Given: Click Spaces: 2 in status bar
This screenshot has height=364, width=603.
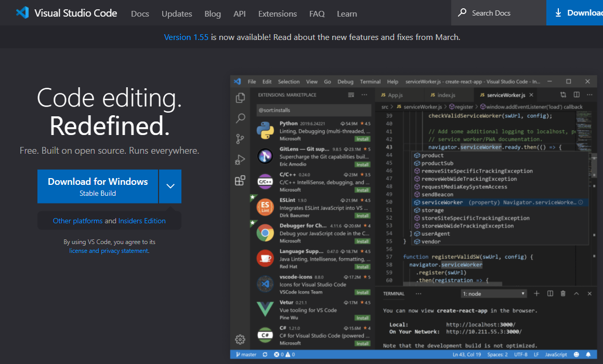Looking at the screenshot, I should pyautogui.click(x=497, y=355).
